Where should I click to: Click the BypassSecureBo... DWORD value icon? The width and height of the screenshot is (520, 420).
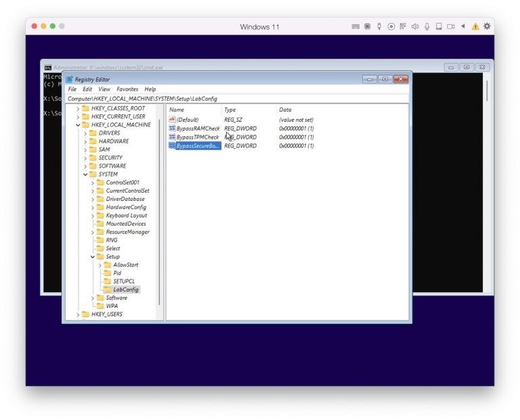(x=172, y=145)
